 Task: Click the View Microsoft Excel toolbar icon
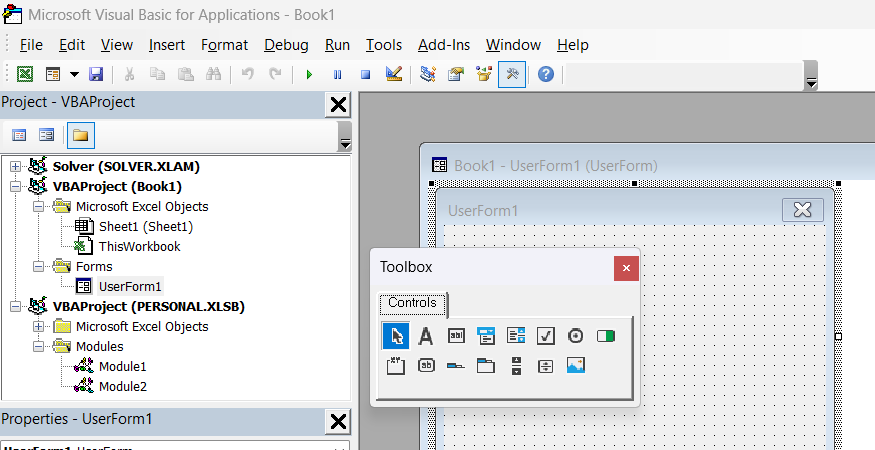click(25, 74)
